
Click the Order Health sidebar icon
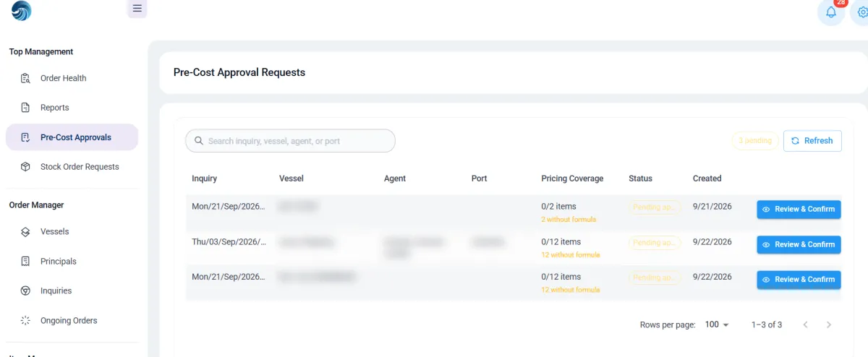25,78
